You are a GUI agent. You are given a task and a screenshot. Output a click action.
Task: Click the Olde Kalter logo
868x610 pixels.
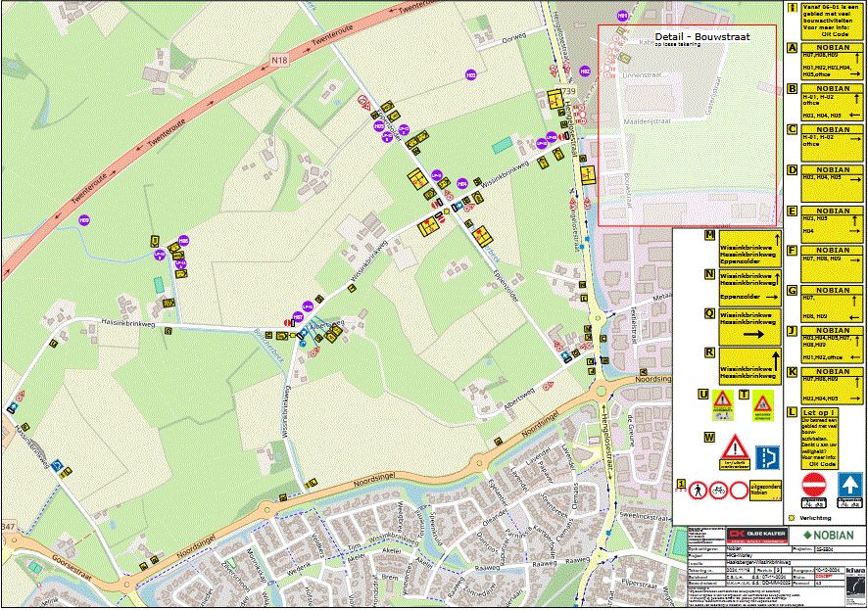click(x=749, y=535)
